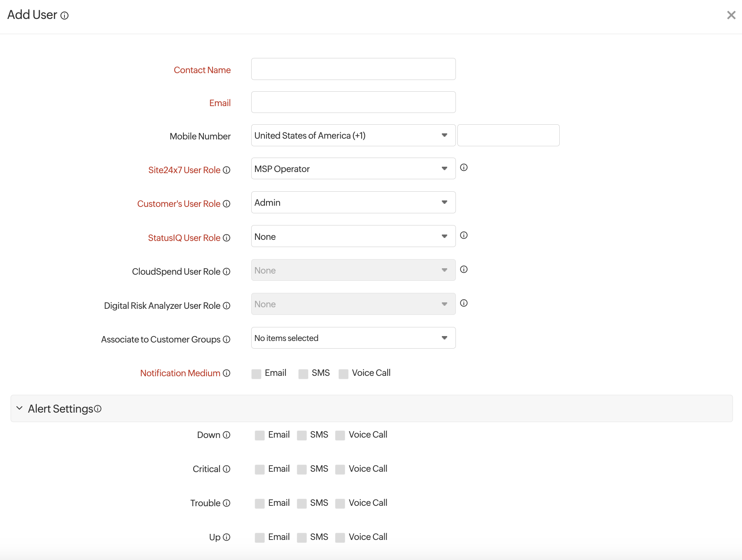This screenshot has width=742, height=560.
Task: Close the Add User dialog
Action: coord(731,15)
